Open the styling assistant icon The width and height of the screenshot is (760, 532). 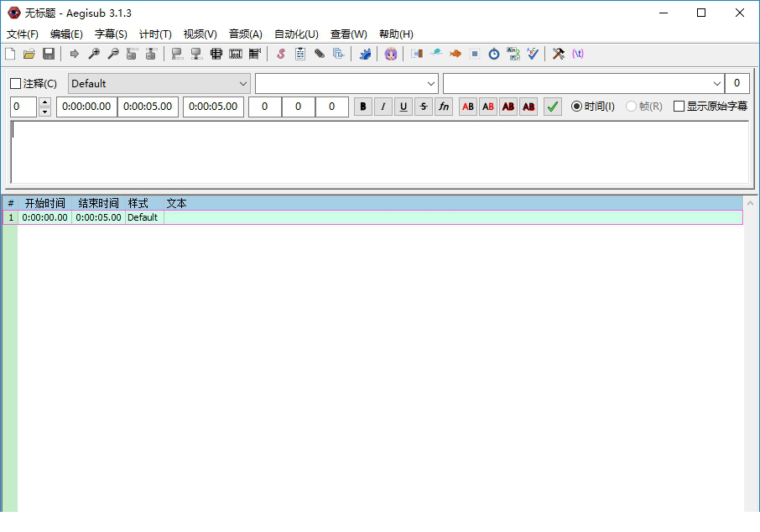tap(435, 54)
